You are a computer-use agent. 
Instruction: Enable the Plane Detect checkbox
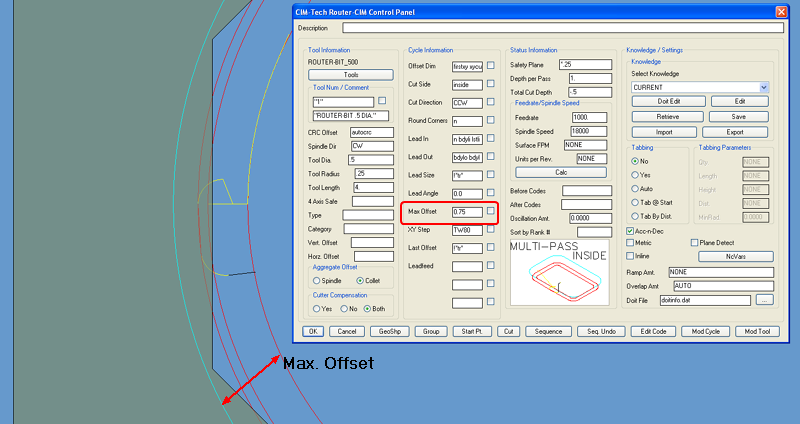(694, 243)
